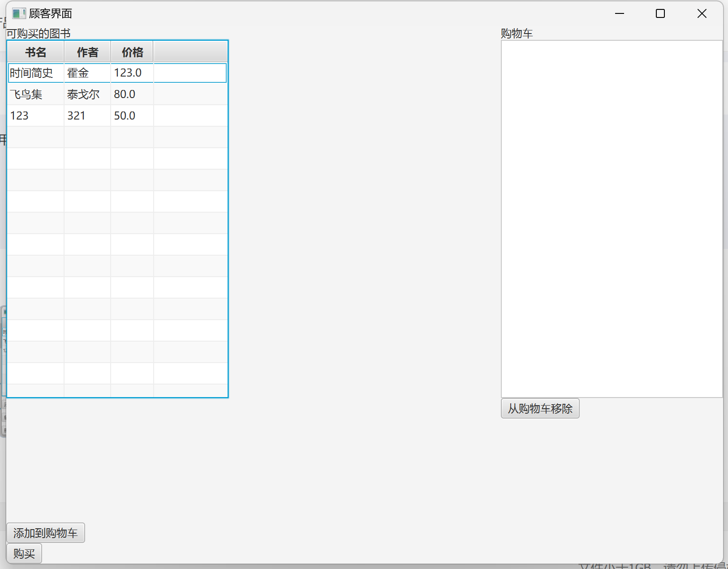Close the 顾客界面 window
Image resolution: width=728 pixels, height=569 pixels.
[702, 13]
